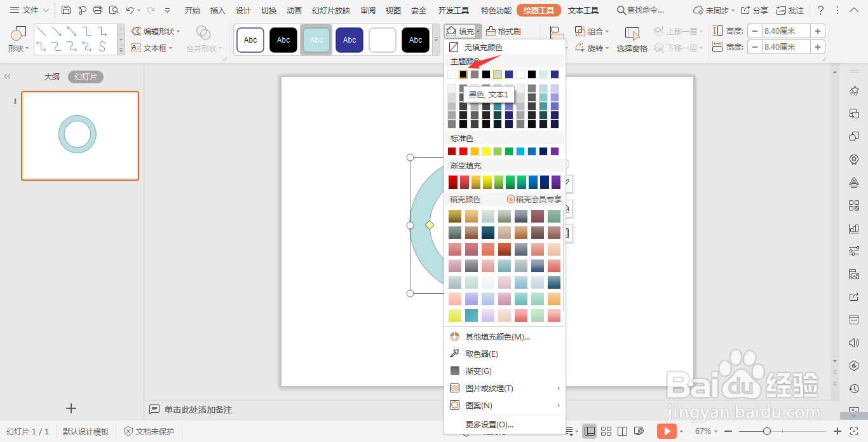This screenshot has height=442, width=868.
Task: Switch to the 动画 ribbon tab
Action: coord(294,10)
